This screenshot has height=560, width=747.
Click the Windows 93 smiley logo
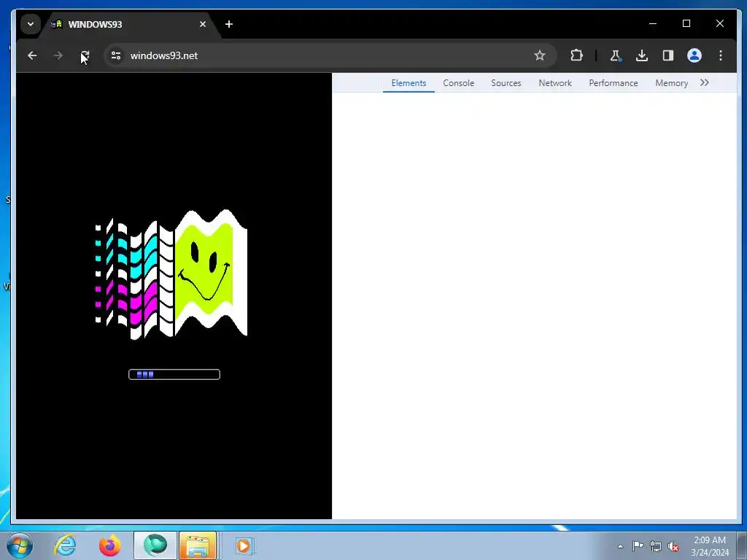pyautogui.click(x=171, y=274)
